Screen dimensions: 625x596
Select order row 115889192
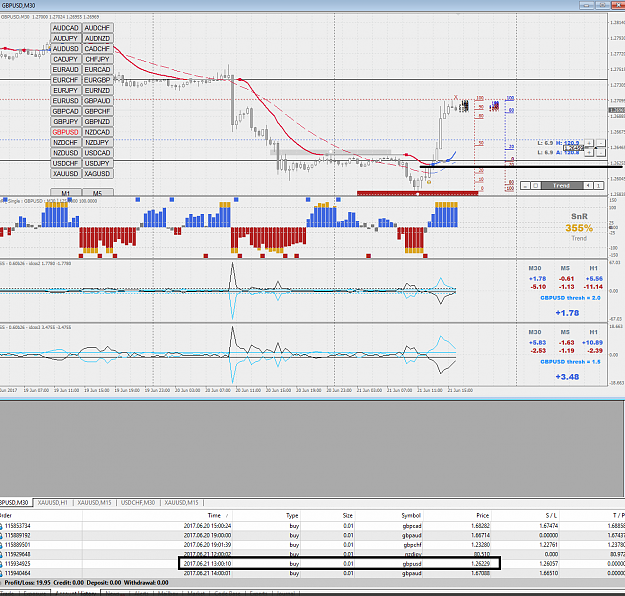(x=312, y=535)
